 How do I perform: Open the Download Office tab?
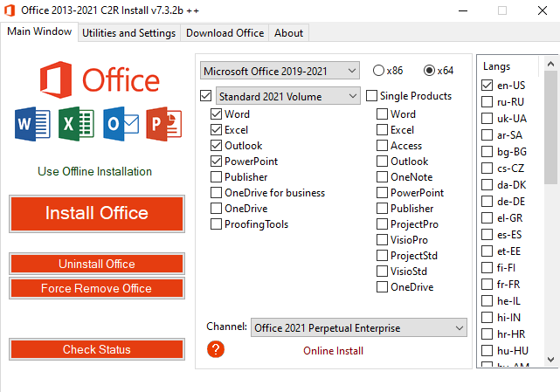225,33
